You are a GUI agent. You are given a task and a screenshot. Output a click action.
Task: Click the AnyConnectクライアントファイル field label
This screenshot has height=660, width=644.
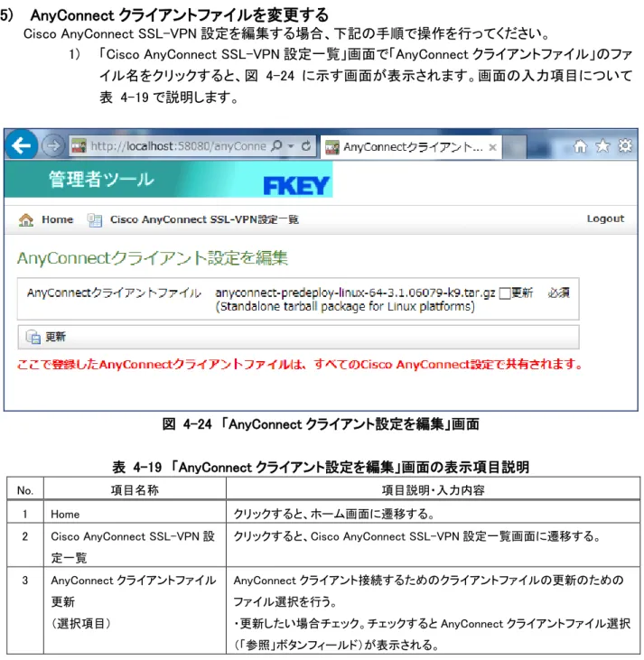pos(114,293)
